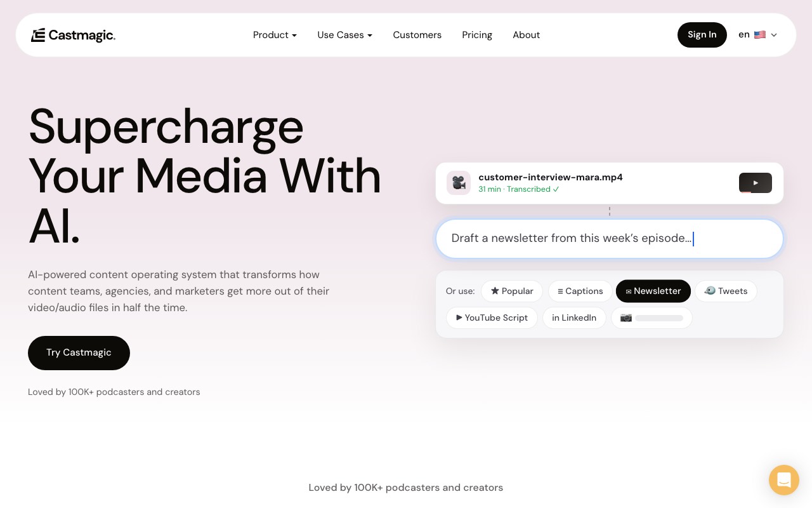
Task: Focus the newsletter draft prompt field
Action: point(609,239)
